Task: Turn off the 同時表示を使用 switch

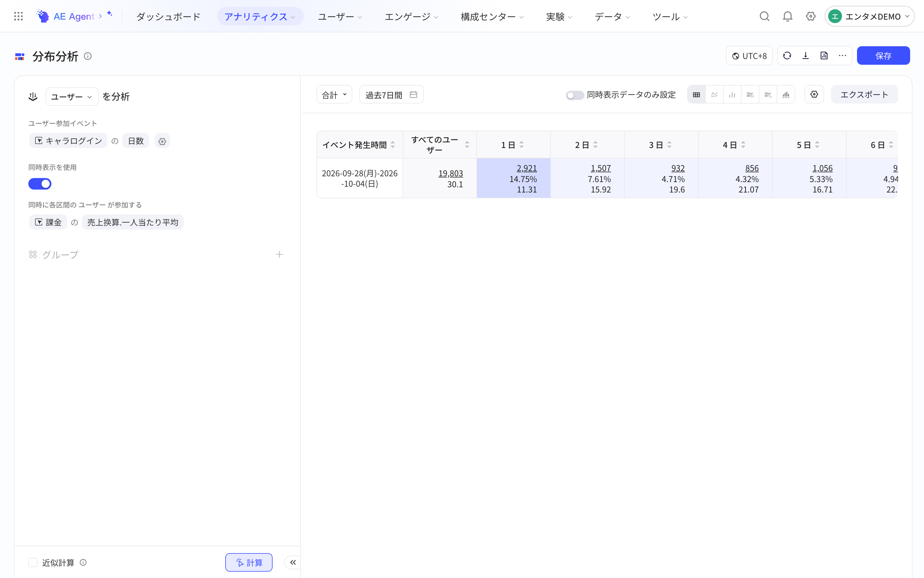Action: coord(40,184)
